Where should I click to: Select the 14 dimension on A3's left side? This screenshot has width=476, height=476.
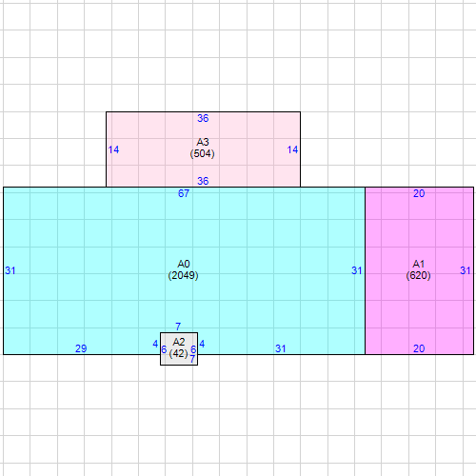click(113, 149)
